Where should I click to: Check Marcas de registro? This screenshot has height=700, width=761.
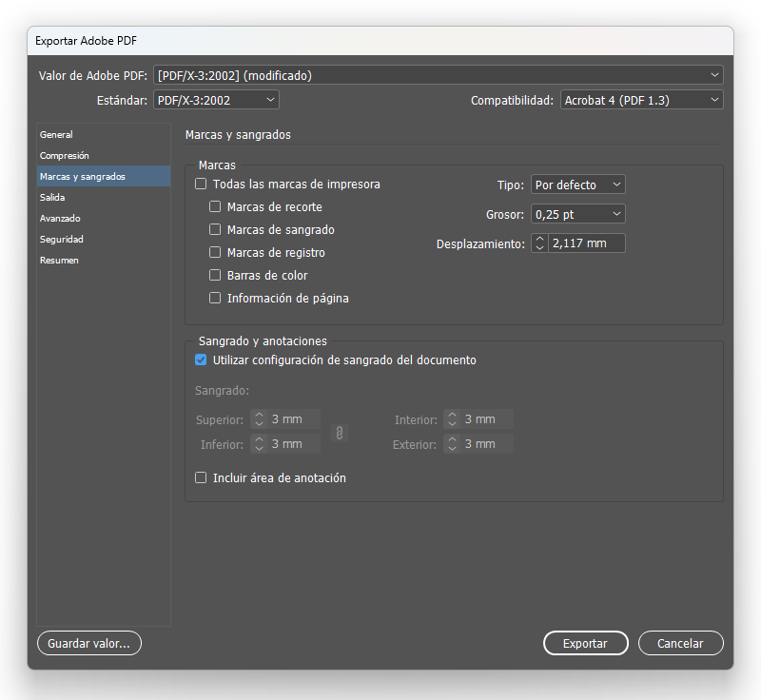click(215, 252)
